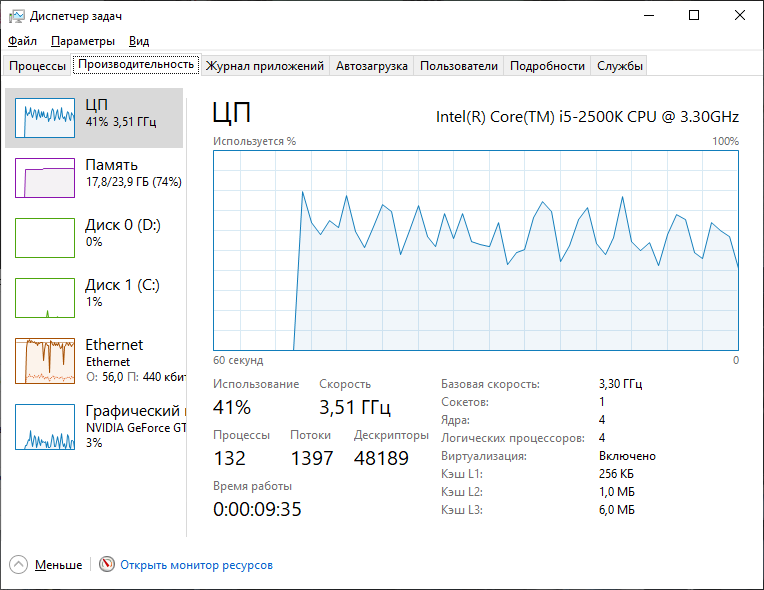Image resolution: width=764 pixels, height=590 pixels.
Task: Click the L3 cache value 6,0 МБ
Action: click(x=617, y=510)
